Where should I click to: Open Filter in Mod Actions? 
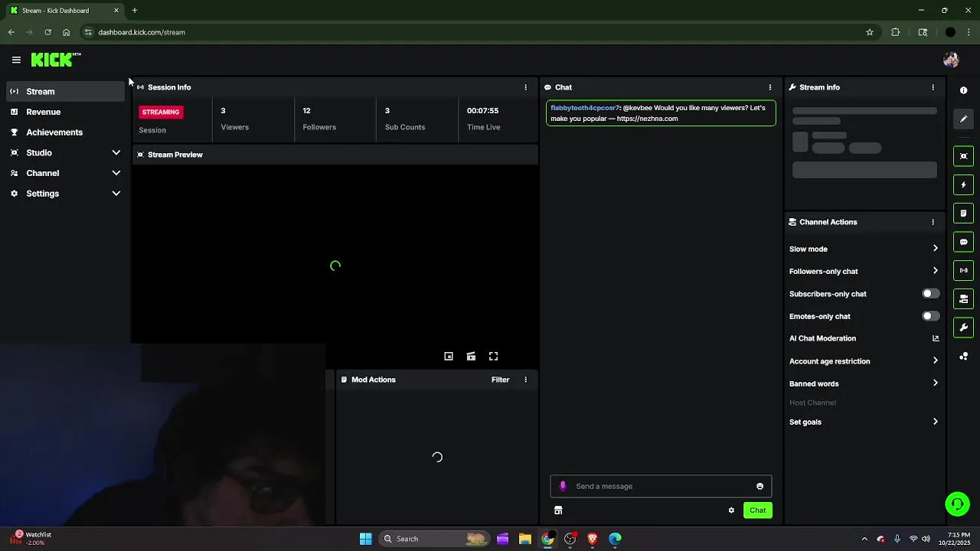(500, 380)
